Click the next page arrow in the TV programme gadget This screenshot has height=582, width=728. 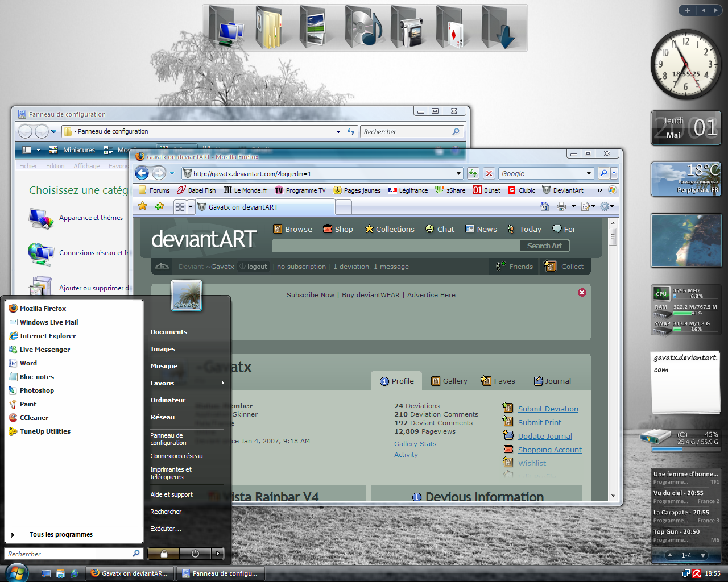703,555
